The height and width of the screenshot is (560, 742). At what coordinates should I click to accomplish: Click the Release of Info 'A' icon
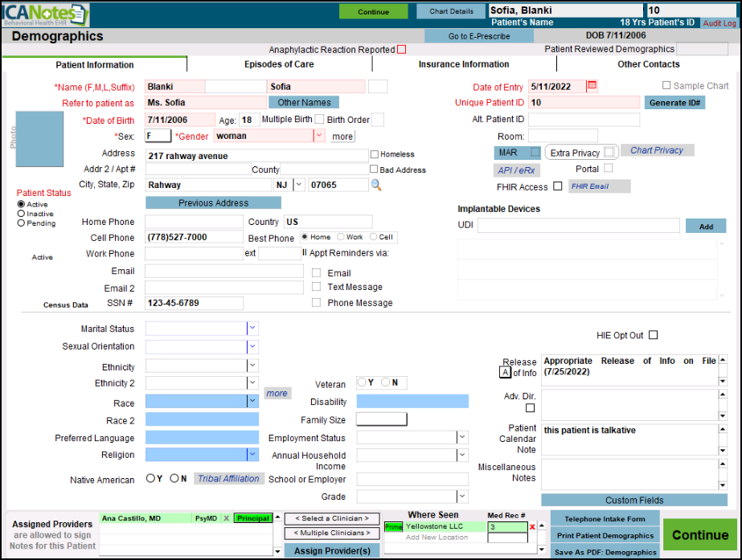pyautogui.click(x=505, y=372)
